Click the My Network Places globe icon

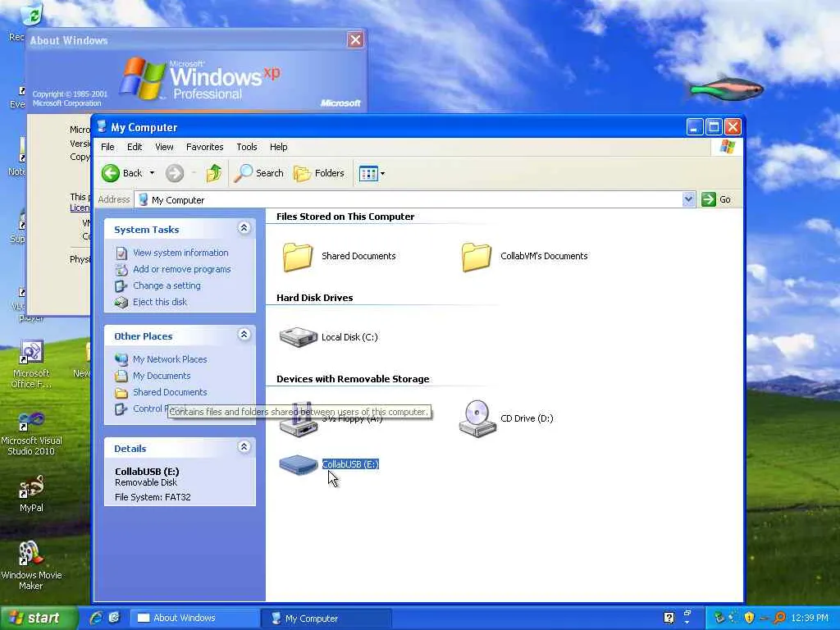(121, 359)
